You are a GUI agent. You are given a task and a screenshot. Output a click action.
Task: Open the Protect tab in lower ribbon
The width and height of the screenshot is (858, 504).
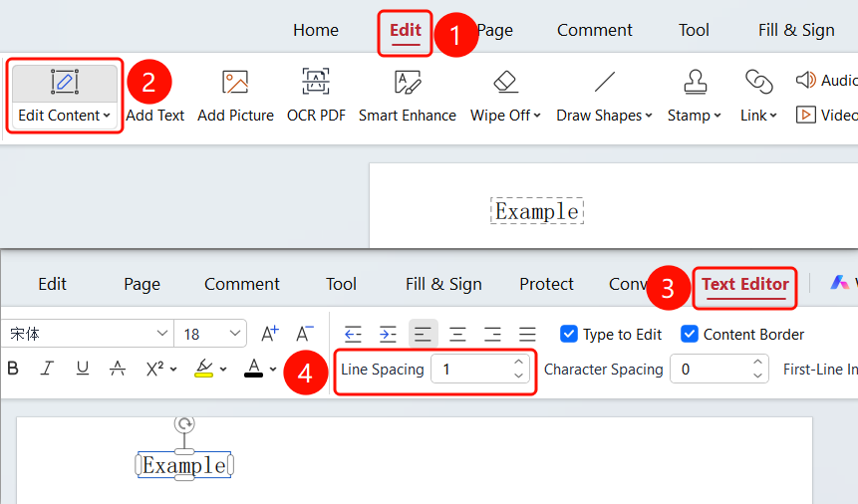click(x=546, y=284)
